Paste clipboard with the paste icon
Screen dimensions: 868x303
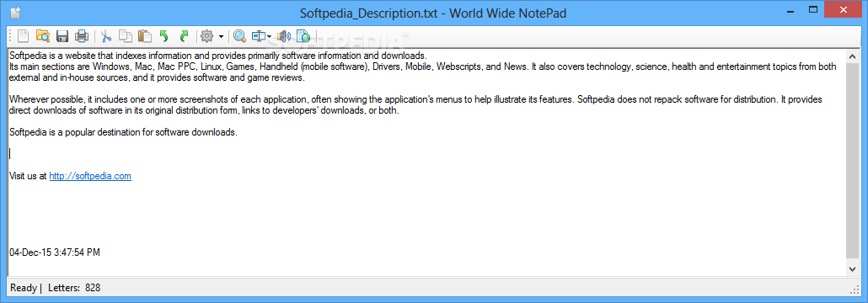(x=144, y=36)
